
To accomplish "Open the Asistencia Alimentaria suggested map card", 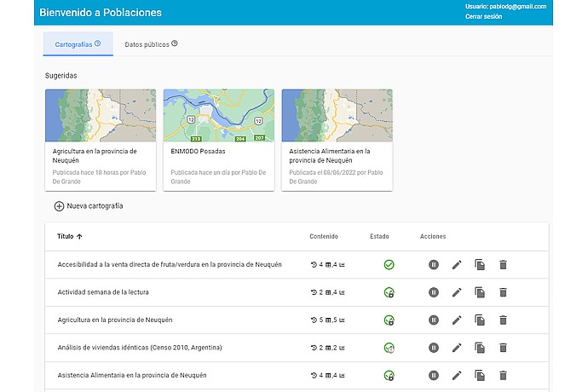I will click(x=337, y=140).
